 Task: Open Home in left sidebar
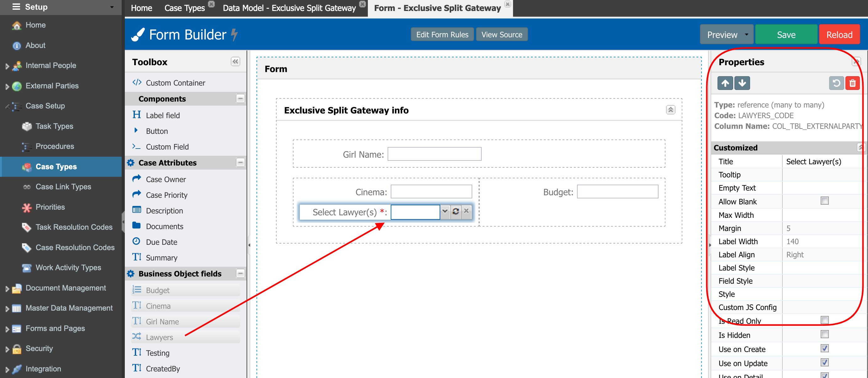(35, 25)
